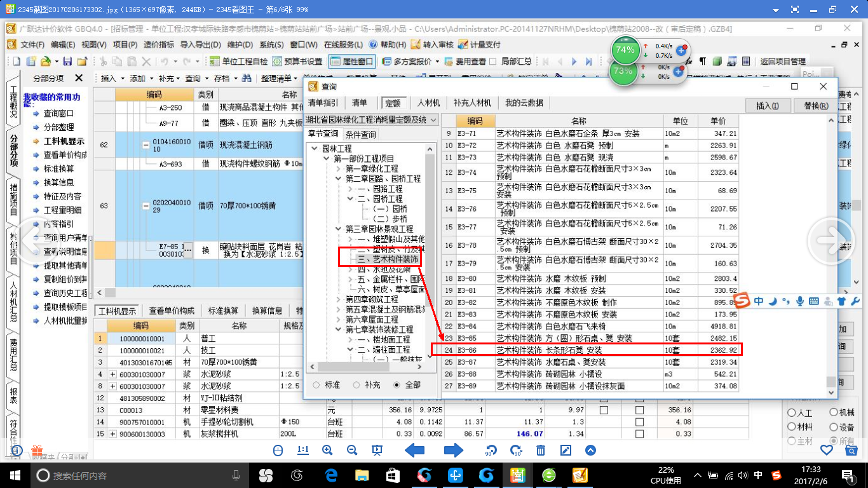
Task: Click the blue up-chevron circle icon
Action: pyautogui.click(x=590, y=450)
